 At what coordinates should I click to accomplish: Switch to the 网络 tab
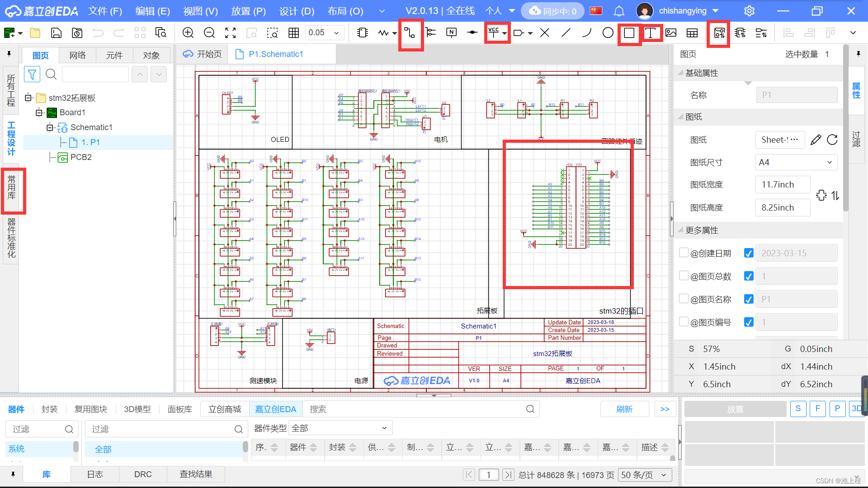point(77,55)
